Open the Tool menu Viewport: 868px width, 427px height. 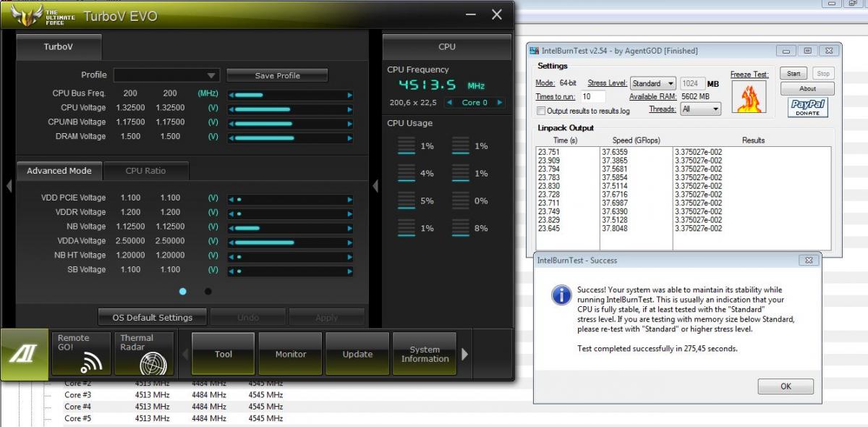click(224, 354)
